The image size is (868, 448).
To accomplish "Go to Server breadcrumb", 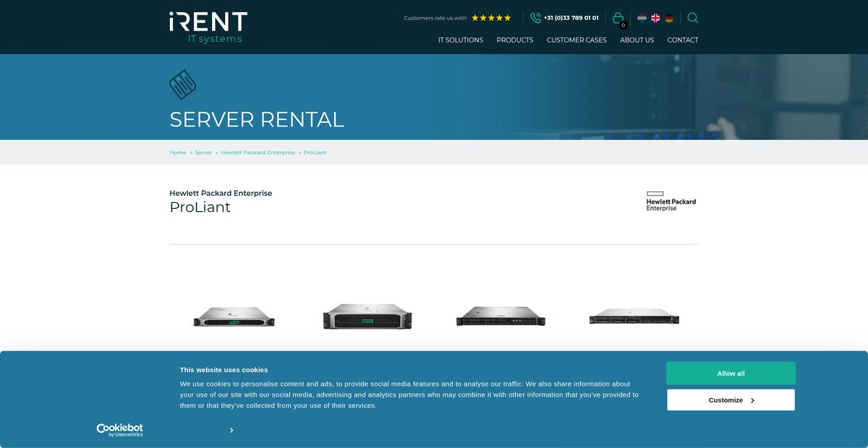I will 203,152.
